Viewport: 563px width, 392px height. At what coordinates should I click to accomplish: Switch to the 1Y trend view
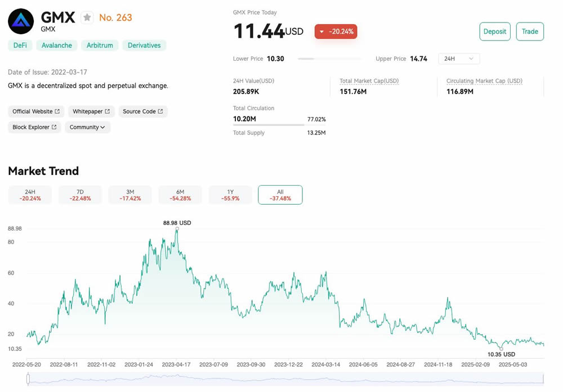[230, 195]
